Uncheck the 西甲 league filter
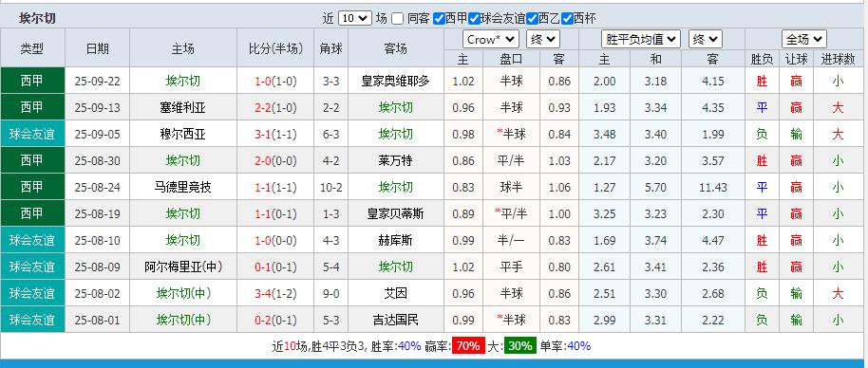The height and width of the screenshot is (368, 868). coord(439,19)
